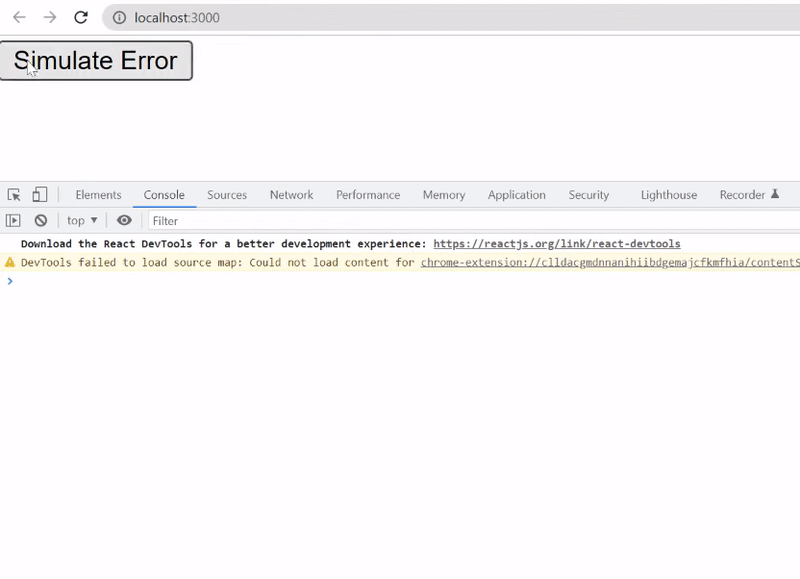Click the site info icon in address bar
Image resolution: width=800 pixels, height=579 pixels.
(x=119, y=18)
